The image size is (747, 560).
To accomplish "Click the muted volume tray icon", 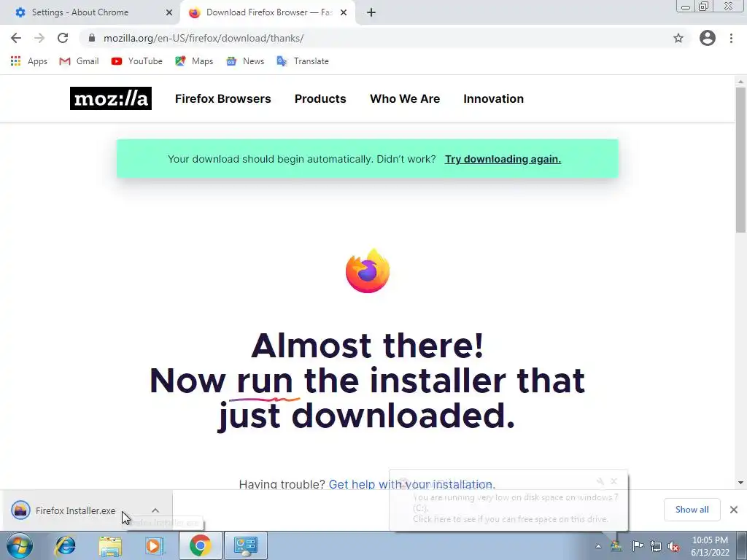I will coord(673,546).
